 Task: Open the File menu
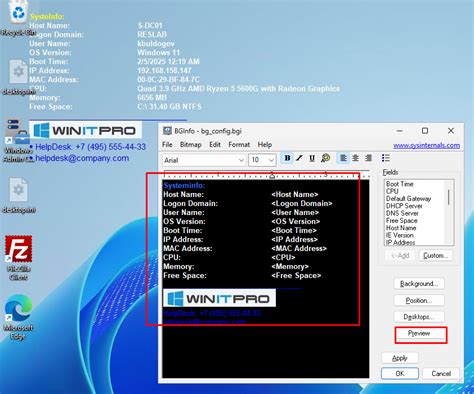pos(167,145)
